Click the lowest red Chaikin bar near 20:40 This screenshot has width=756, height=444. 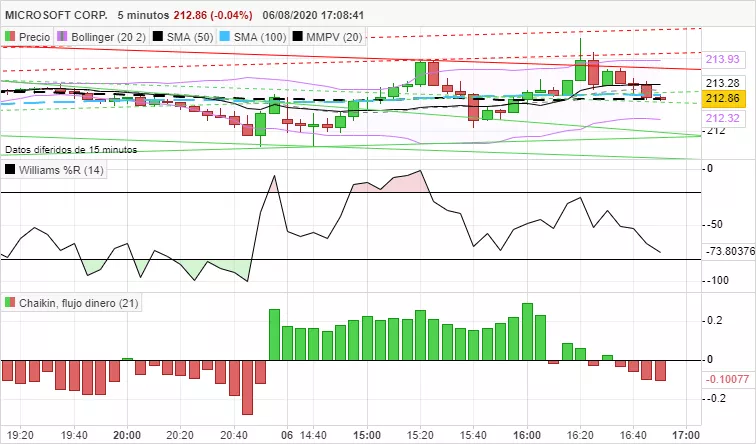(x=247, y=387)
